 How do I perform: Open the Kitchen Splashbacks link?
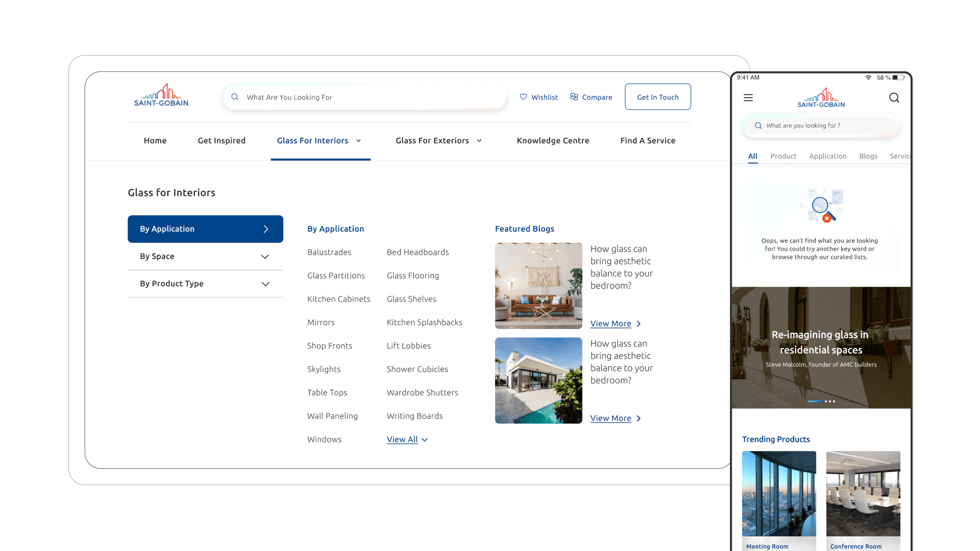tap(424, 322)
